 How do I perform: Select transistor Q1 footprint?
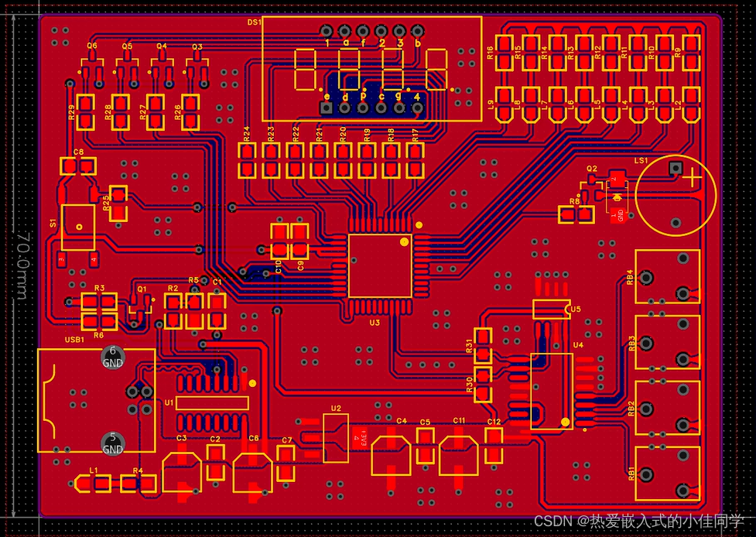140,307
